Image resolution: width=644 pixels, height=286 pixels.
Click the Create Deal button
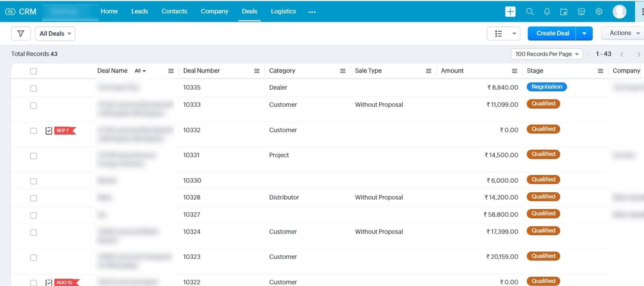552,33
